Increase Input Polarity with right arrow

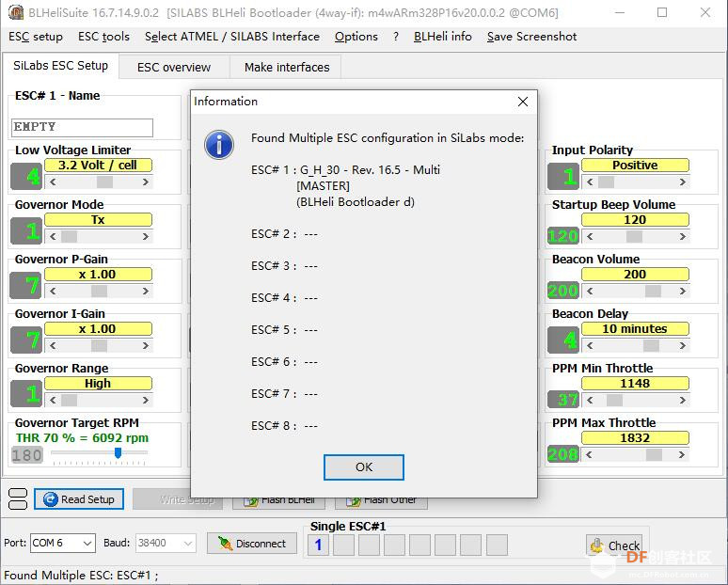pyautogui.click(x=683, y=182)
